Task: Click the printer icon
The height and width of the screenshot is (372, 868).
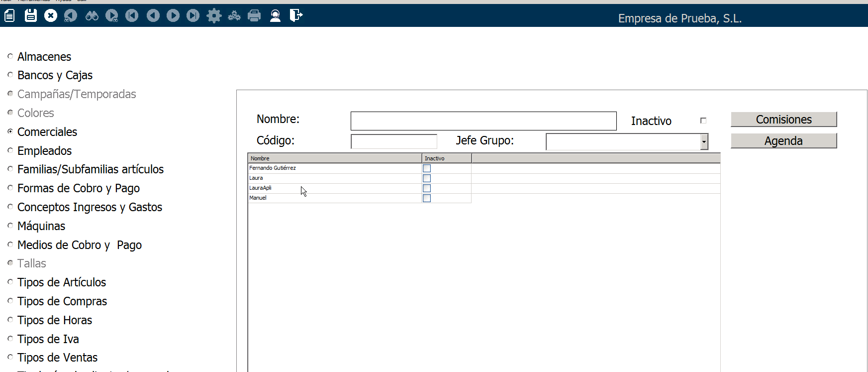Action: click(254, 16)
